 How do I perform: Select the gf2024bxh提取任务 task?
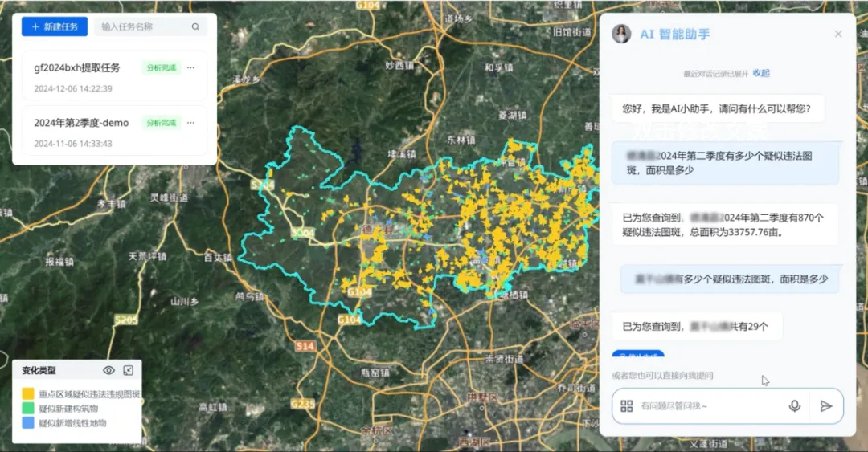[77, 68]
